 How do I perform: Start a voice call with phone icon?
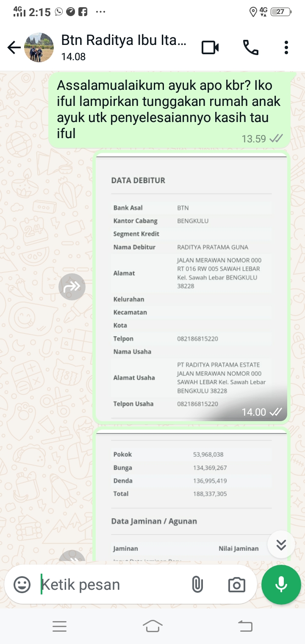(250, 48)
